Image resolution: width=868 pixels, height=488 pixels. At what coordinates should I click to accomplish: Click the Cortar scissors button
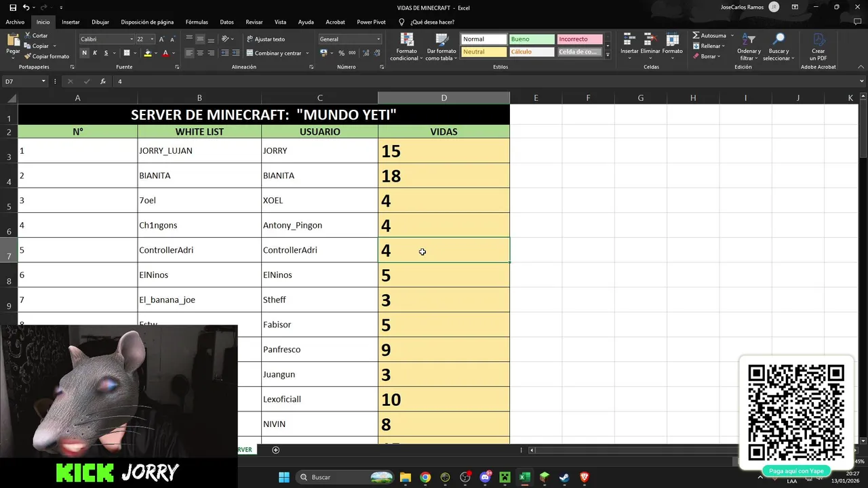coord(36,35)
